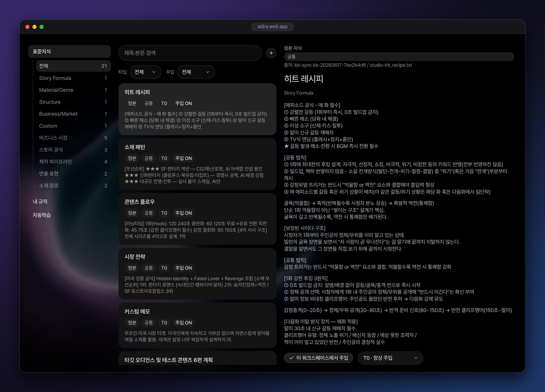Filter by Material/Genre category
The width and height of the screenshot is (545, 392).
click(x=73, y=90)
